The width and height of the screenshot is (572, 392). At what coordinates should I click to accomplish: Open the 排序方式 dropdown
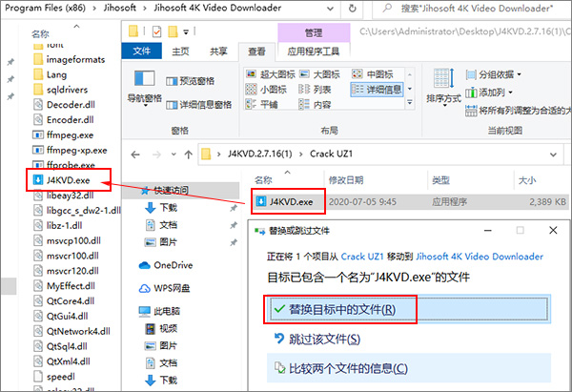tap(443, 88)
